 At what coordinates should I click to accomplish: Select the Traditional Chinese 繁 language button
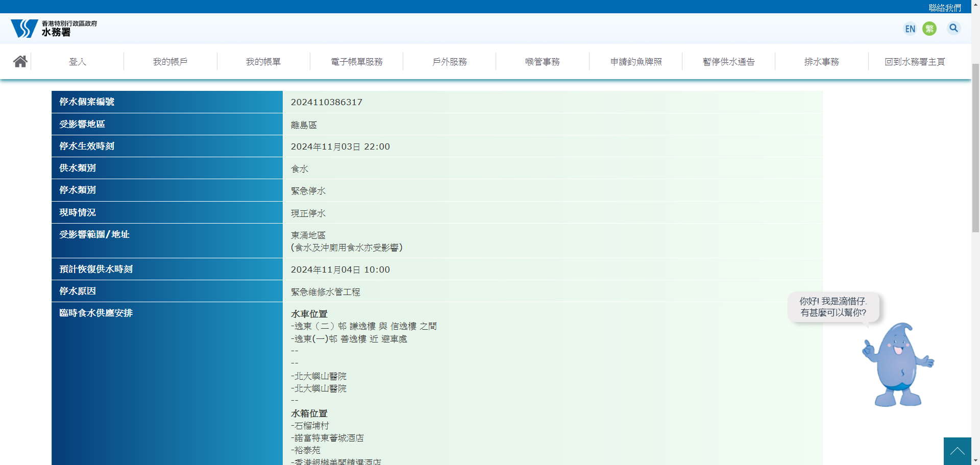click(929, 29)
